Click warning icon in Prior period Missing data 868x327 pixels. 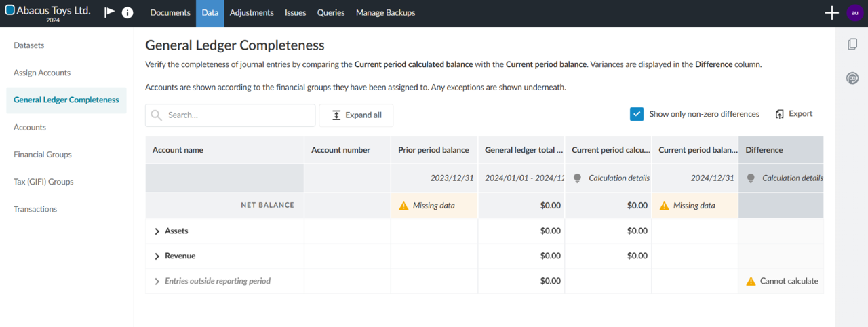403,206
